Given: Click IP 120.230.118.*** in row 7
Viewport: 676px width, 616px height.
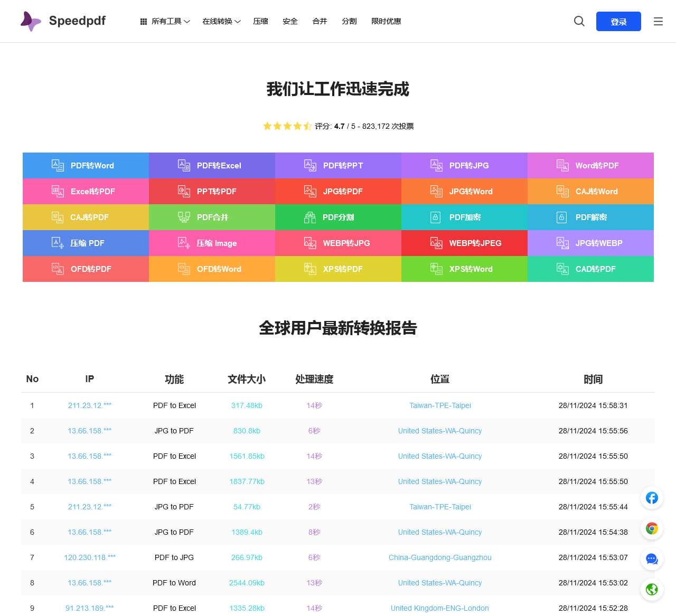Looking at the screenshot, I should [x=90, y=557].
